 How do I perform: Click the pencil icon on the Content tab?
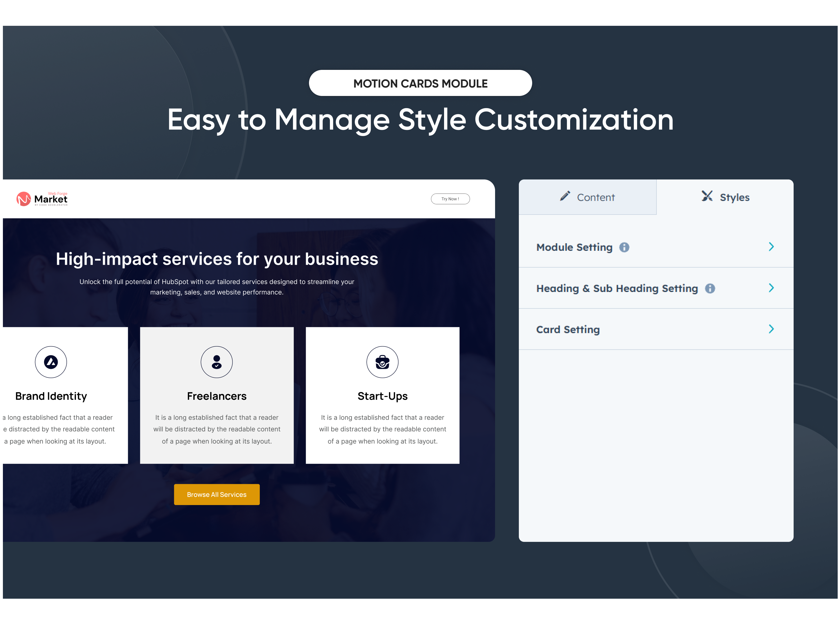point(565,196)
